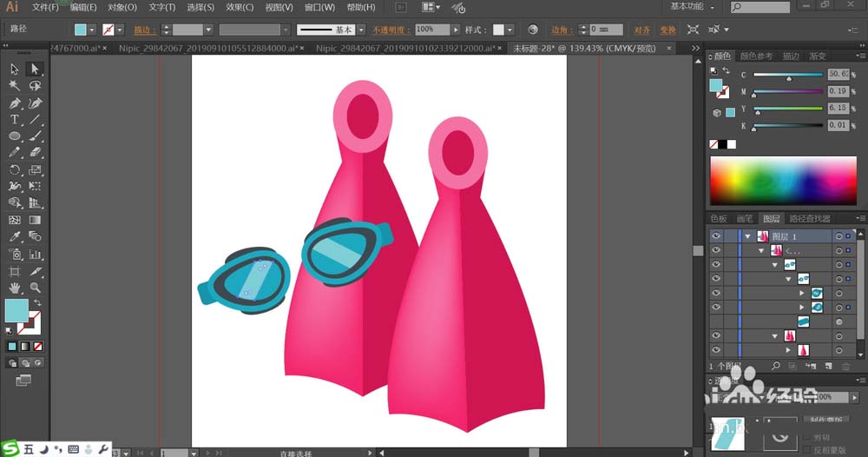Click the M value input field
This screenshot has width=868, height=457.
coord(838,91)
